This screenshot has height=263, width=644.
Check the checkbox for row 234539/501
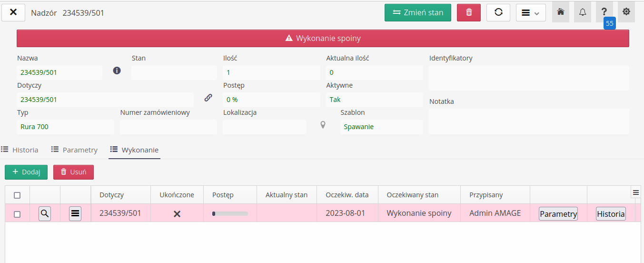17,214
